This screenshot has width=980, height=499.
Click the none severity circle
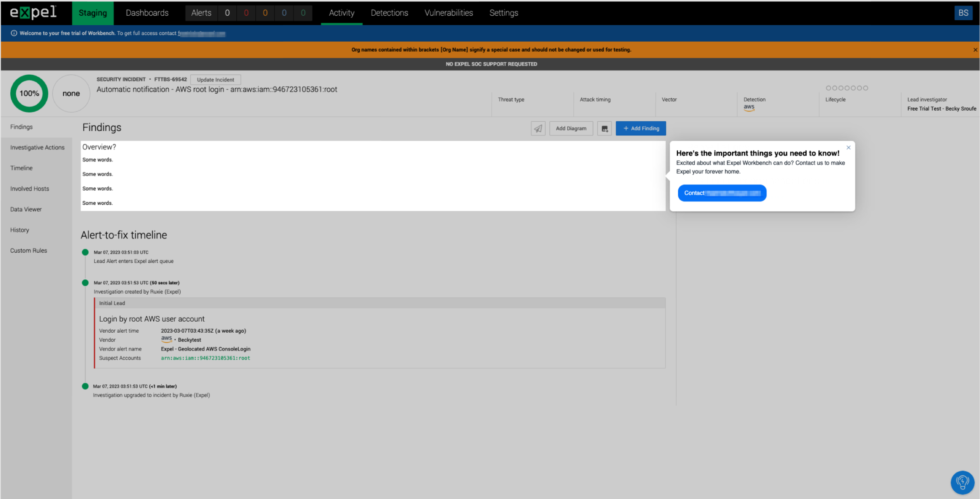pyautogui.click(x=71, y=93)
